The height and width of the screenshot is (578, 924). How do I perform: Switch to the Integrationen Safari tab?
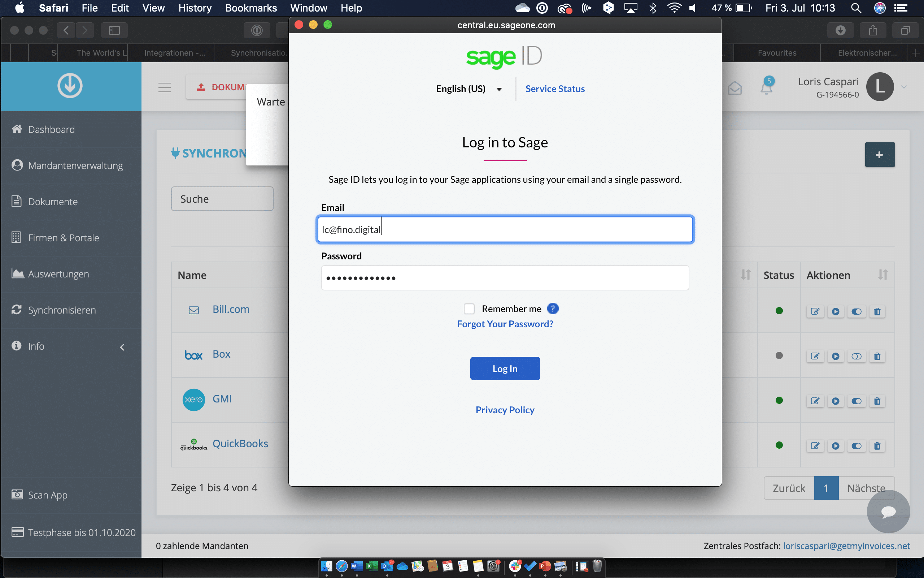coord(174,53)
